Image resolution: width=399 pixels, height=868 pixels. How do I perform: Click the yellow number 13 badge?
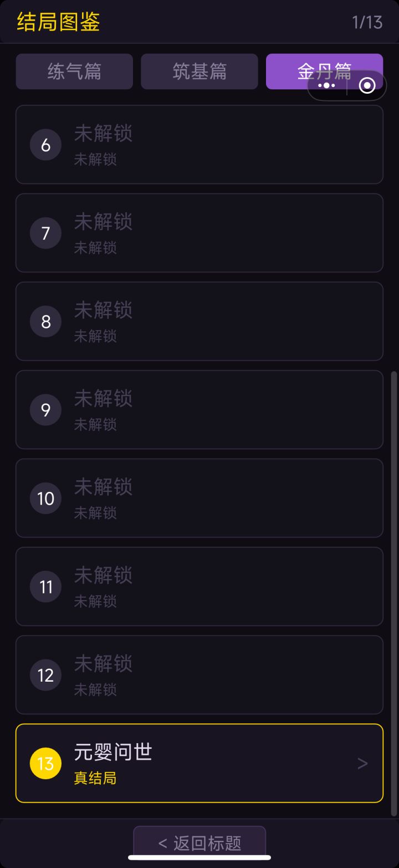(x=45, y=763)
